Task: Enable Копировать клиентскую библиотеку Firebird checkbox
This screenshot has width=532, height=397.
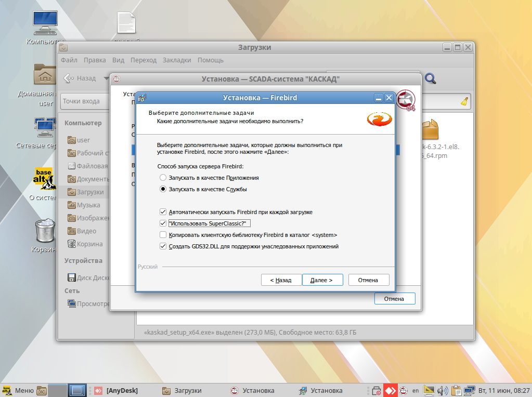Action: [x=163, y=235]
